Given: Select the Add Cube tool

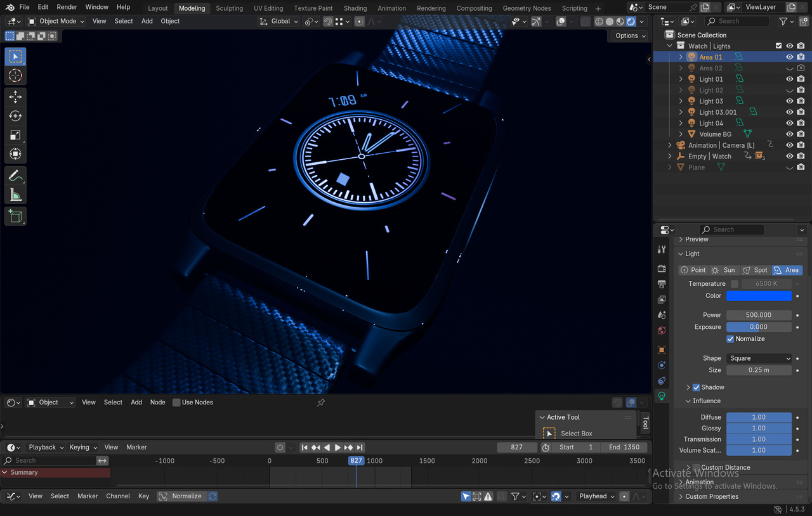Looking at the screenshot, I should [15, 216].
